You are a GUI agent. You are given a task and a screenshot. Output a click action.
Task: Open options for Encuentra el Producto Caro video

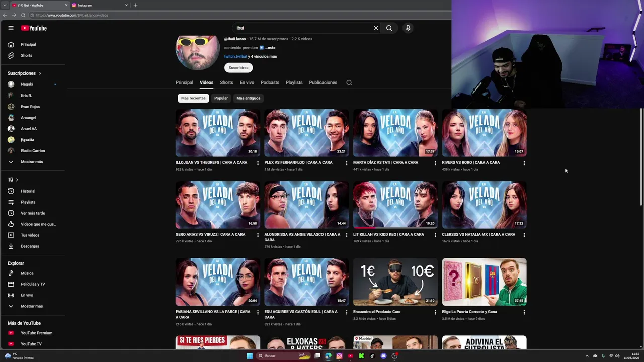(x=435, y=312)
